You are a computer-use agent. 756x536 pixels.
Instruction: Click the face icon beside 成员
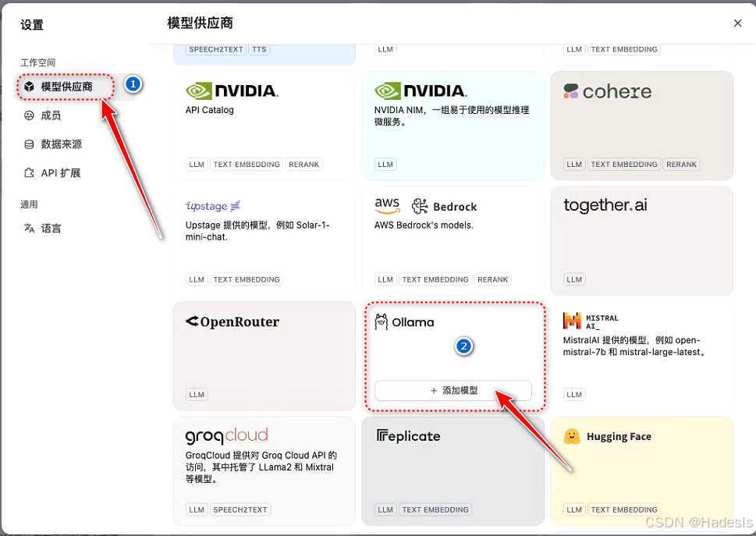tap(30, 115)
